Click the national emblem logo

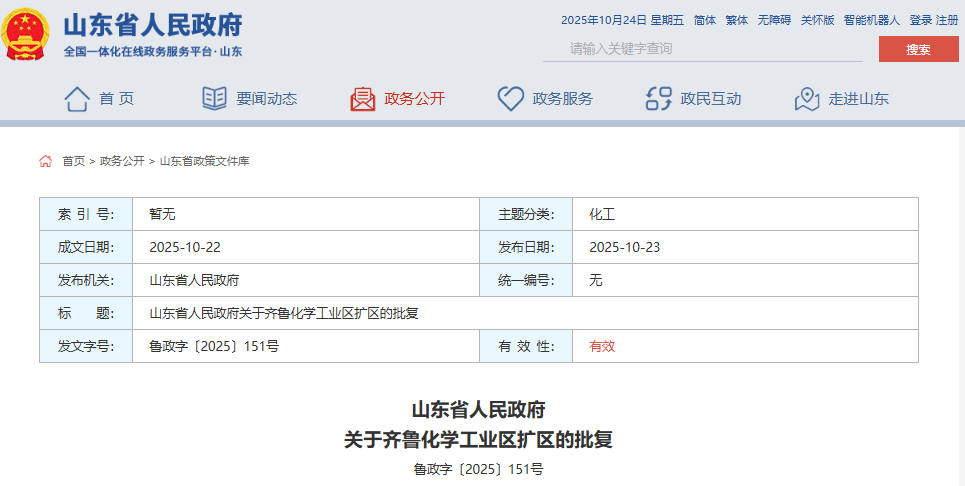(26, 34)
